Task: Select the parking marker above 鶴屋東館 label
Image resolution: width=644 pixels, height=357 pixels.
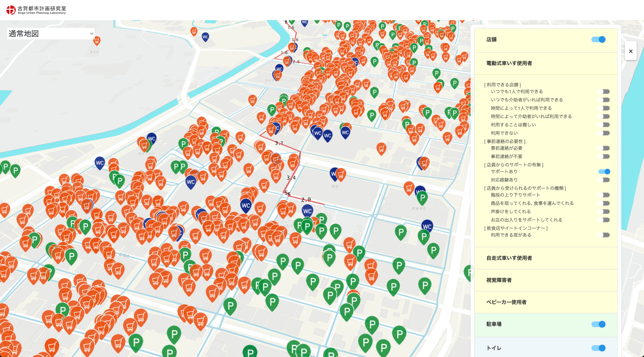Action: coord(422,198)
